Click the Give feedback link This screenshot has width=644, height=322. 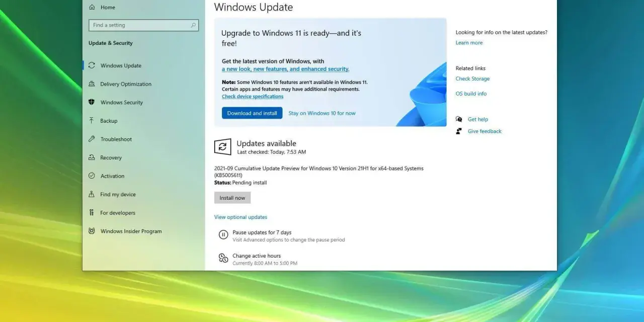[x=485, y=131]
